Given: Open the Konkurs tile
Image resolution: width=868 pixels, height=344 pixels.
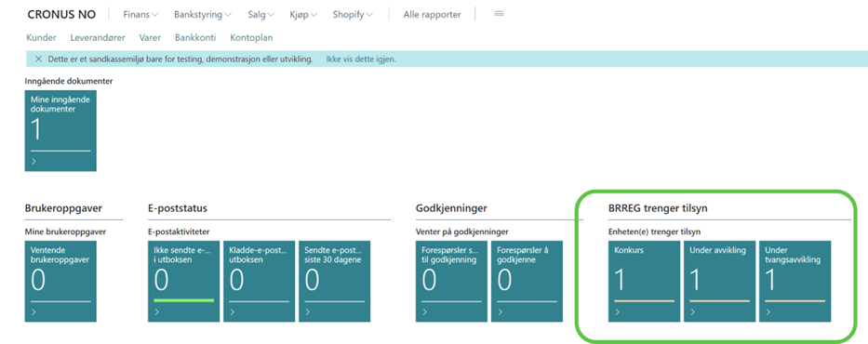Looking at the screenshot, I should point(644,281).
